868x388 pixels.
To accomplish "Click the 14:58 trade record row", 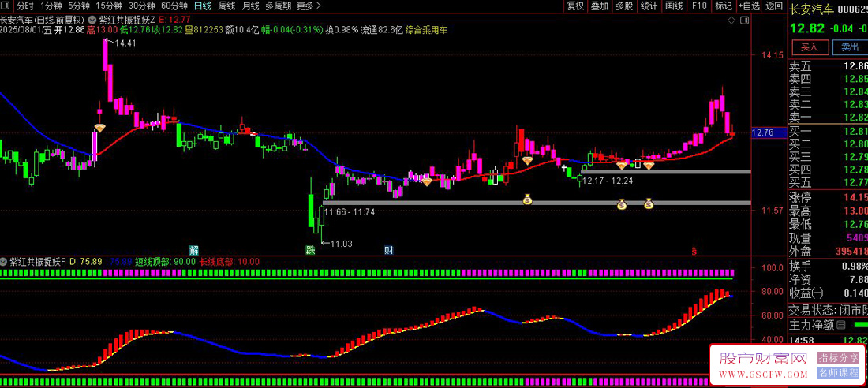I will click(828, 340).
